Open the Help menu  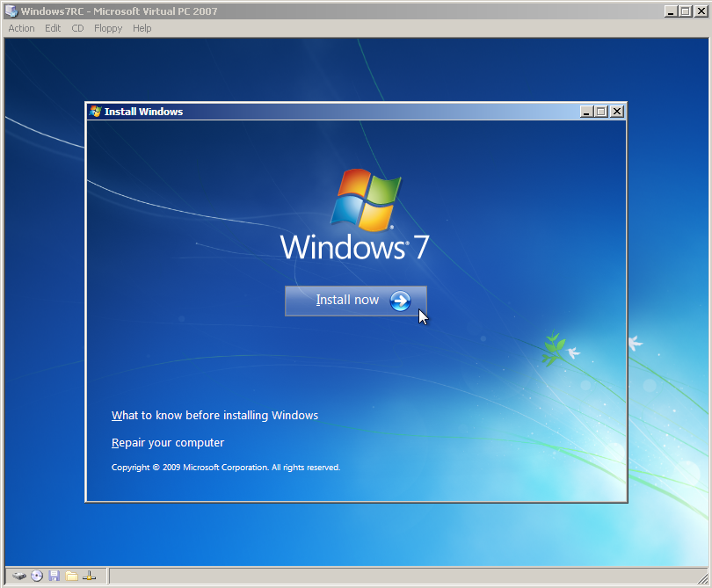pyautogui.click(x=142, y=28)
